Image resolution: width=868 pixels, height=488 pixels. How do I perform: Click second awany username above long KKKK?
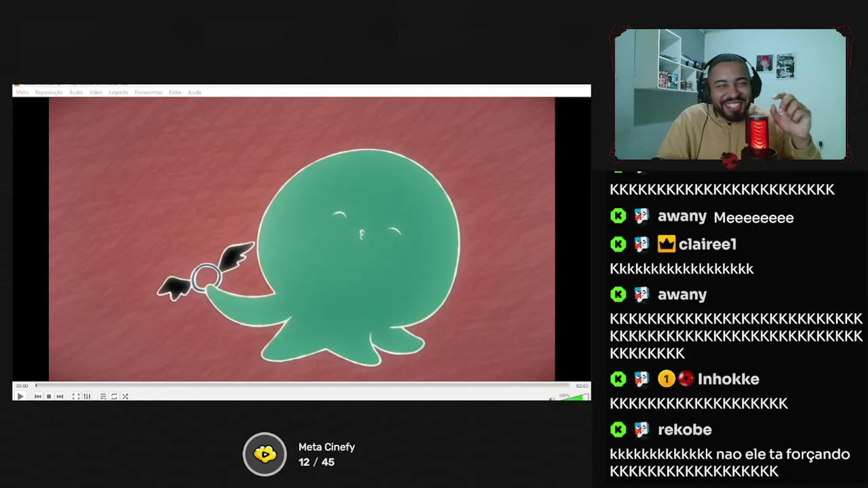(682, 294)
